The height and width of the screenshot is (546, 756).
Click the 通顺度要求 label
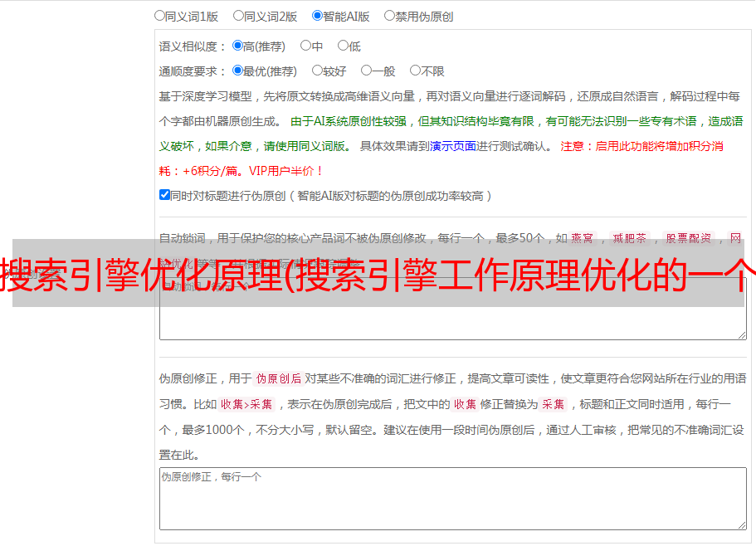click(192, 71)
